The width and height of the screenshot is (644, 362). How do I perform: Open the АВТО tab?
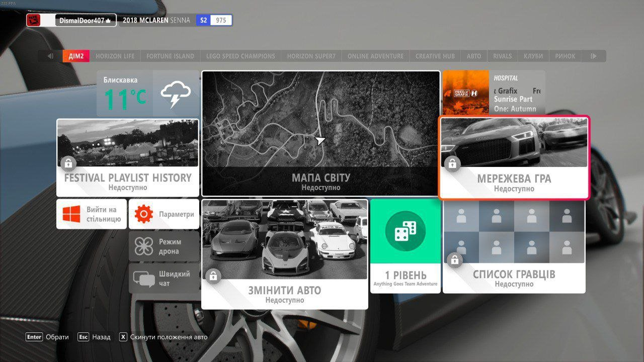(474, 56)
